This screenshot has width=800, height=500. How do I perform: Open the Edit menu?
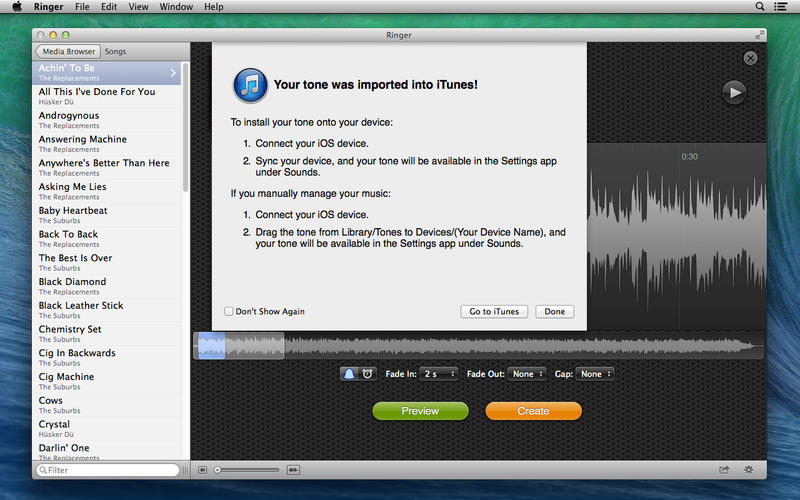(x=109, y=7)
